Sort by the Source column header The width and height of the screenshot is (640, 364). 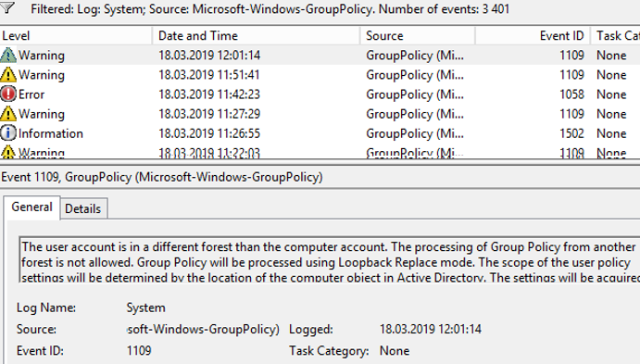click(418, 36)
